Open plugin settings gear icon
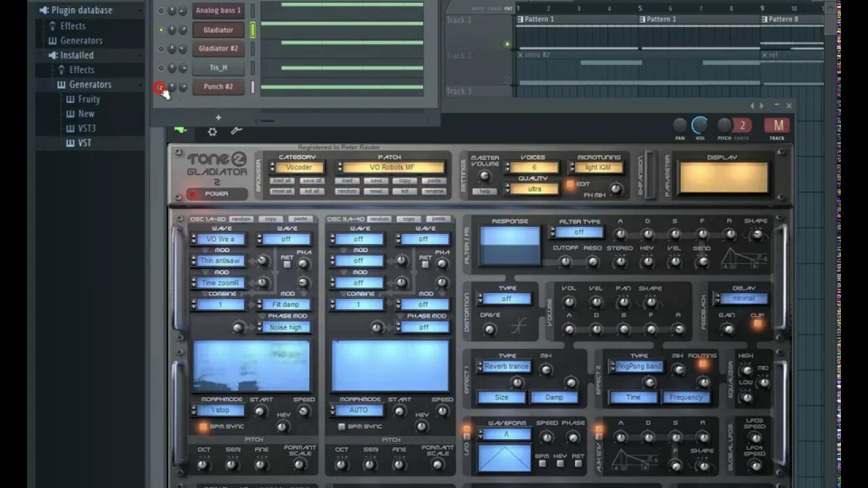 212,131
